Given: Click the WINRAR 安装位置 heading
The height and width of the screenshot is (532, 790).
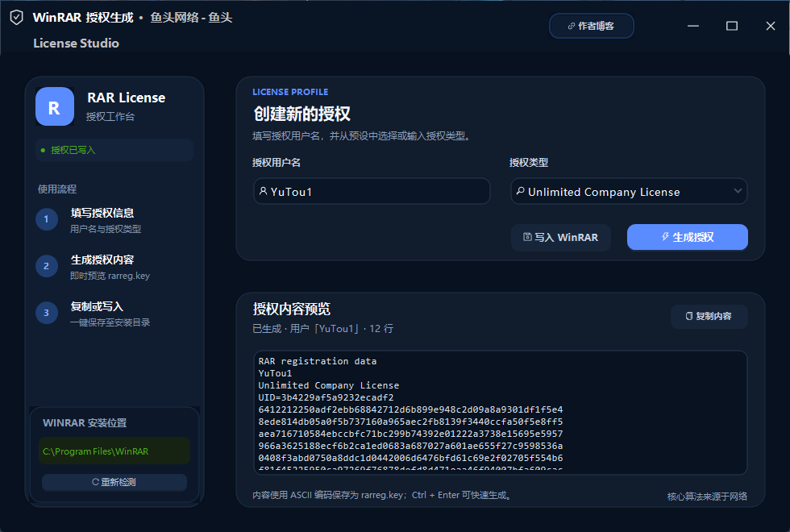Looking at the screenshot, I should point(85,422).
